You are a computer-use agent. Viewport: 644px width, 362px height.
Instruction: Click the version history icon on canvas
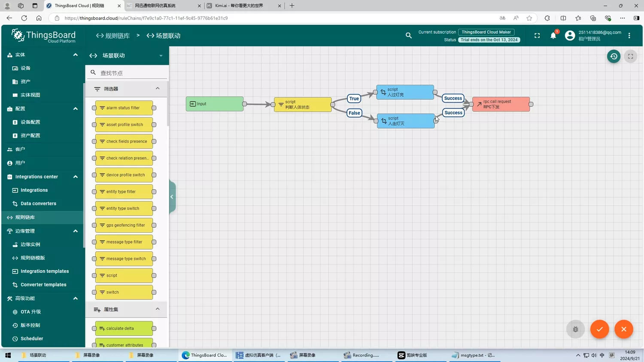click(x=614, y=56)
